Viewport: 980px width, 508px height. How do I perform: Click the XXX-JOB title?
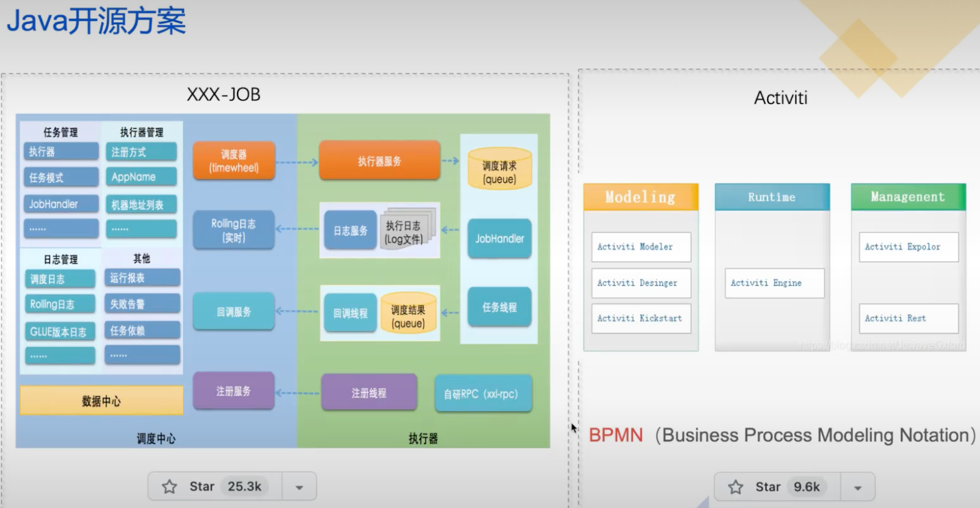pyautogui.click(x=223, y=94)
